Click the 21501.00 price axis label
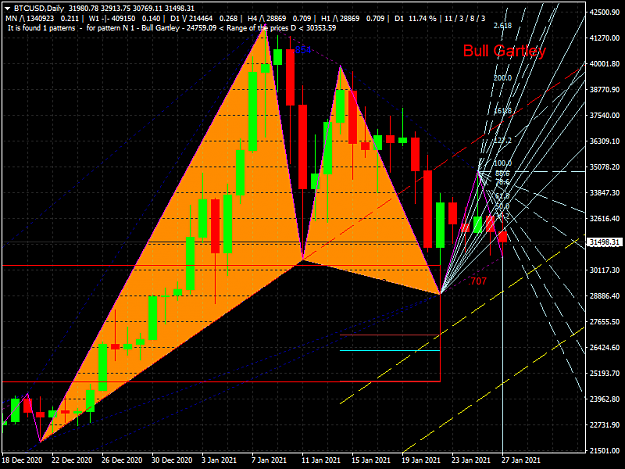Viewport: 625px width, 469px height. point(605,451)
